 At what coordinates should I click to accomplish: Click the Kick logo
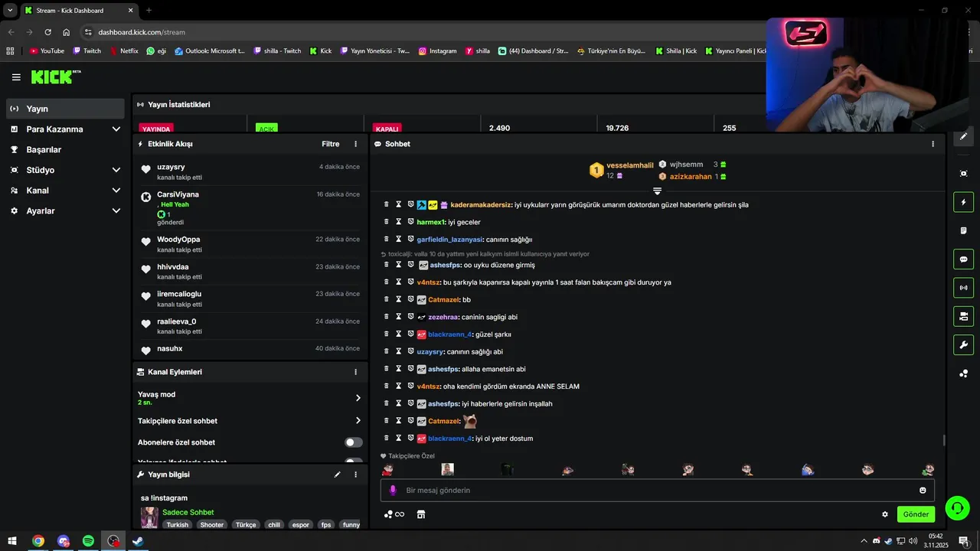56,77
